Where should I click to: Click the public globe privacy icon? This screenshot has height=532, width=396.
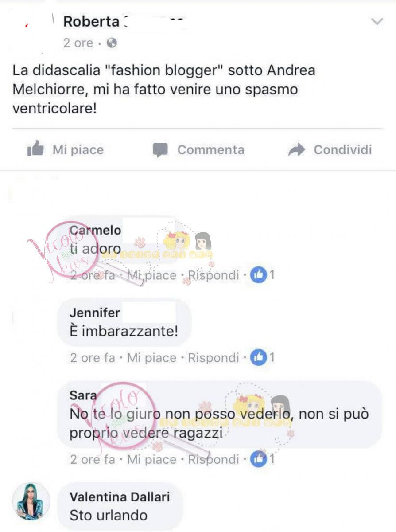pyautogui.click(x=112, y=43)
